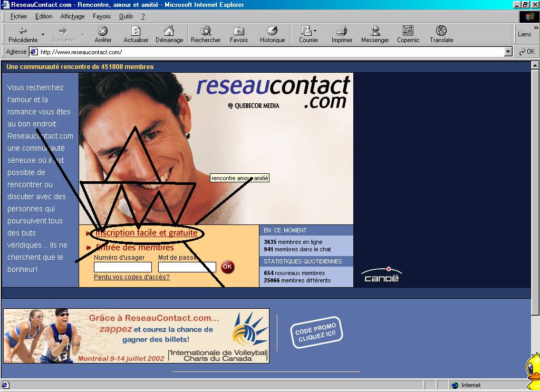
Task: Open the ? help menu
Action: coord(143,16)
